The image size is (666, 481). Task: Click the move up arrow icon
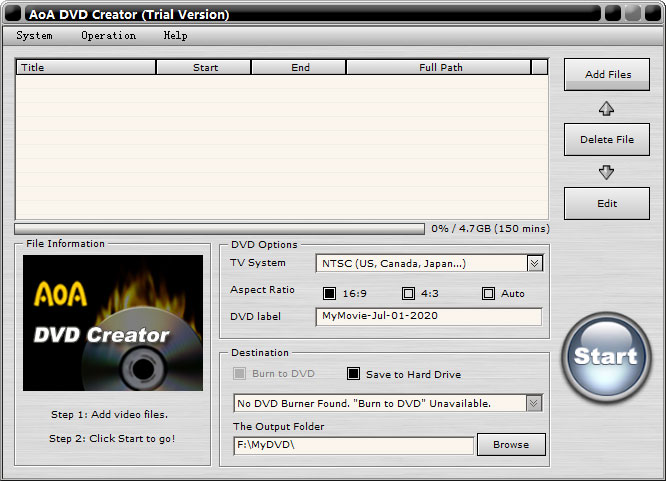coord(606,108)
